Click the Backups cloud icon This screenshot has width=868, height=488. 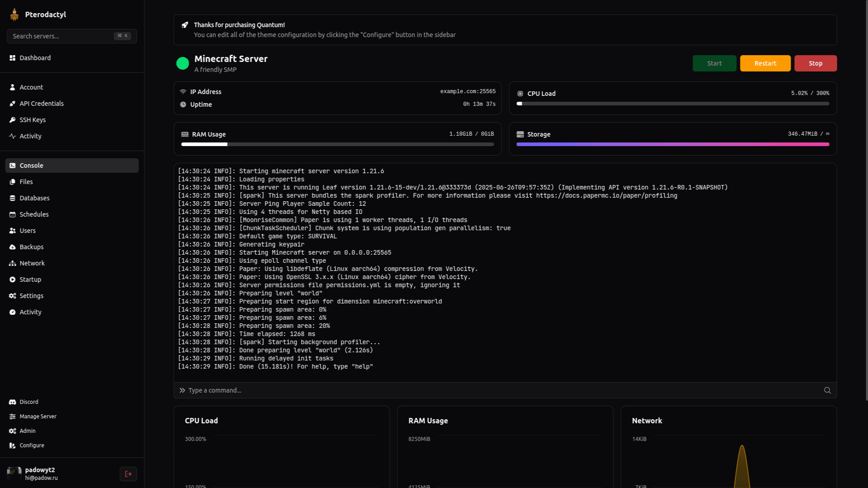12,247
